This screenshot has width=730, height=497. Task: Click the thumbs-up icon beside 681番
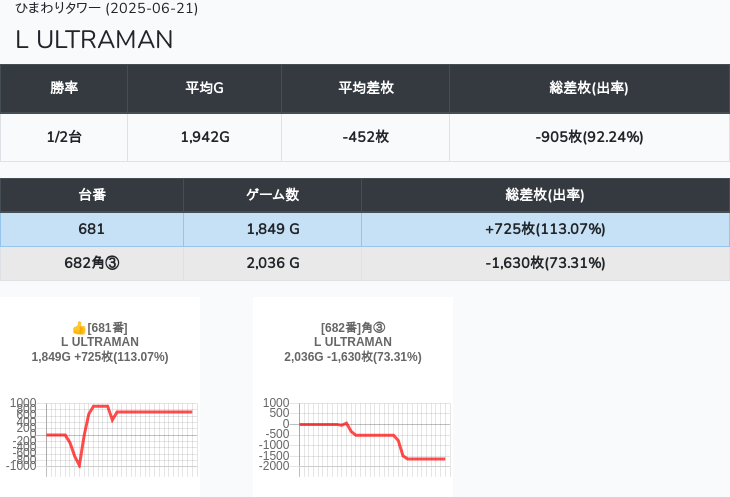[x=79, y=328]
